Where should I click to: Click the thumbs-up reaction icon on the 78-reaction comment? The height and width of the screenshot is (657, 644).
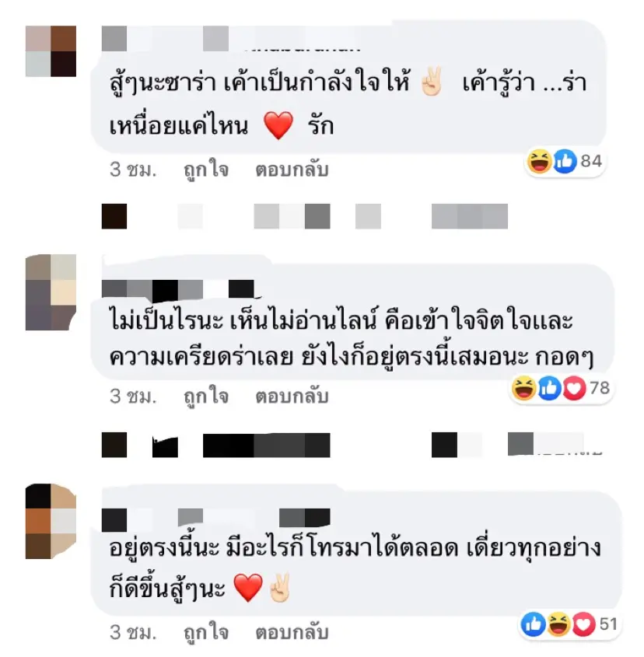pos(549,388)
